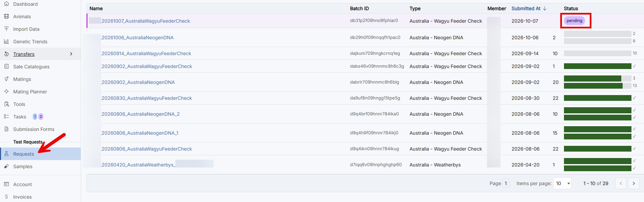Click green progress bar for 2026-08-30 row
This screenshot has height=202, width=644.
pos(598,98)
